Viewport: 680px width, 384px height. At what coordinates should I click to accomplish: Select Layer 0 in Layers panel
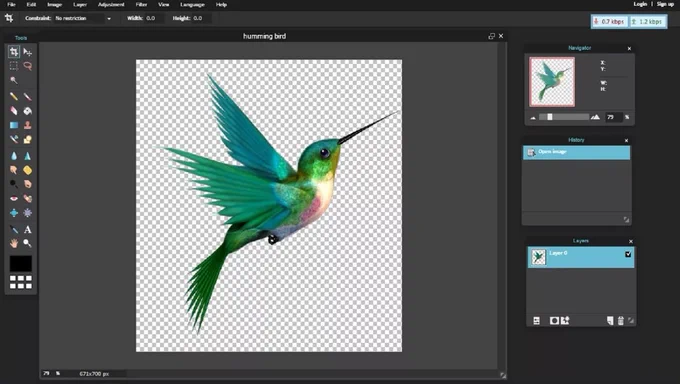pyautogui.click(x=581, y=257)
